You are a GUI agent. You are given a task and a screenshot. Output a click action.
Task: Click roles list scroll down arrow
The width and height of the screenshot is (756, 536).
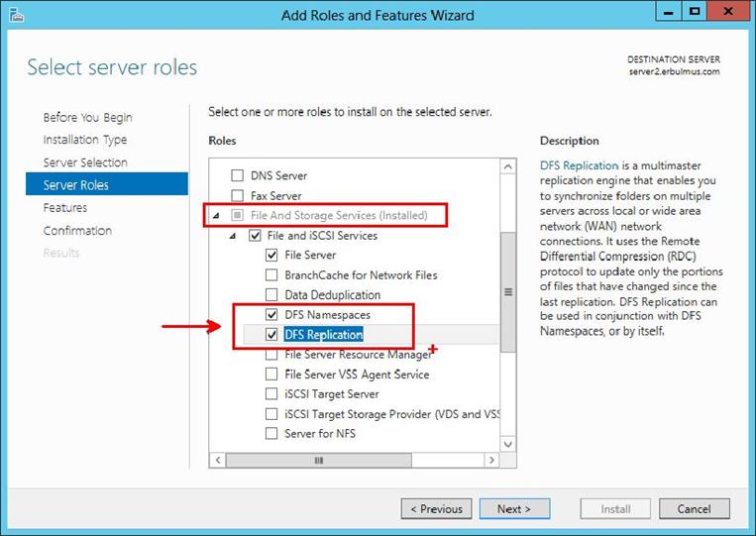pos(507,444)
